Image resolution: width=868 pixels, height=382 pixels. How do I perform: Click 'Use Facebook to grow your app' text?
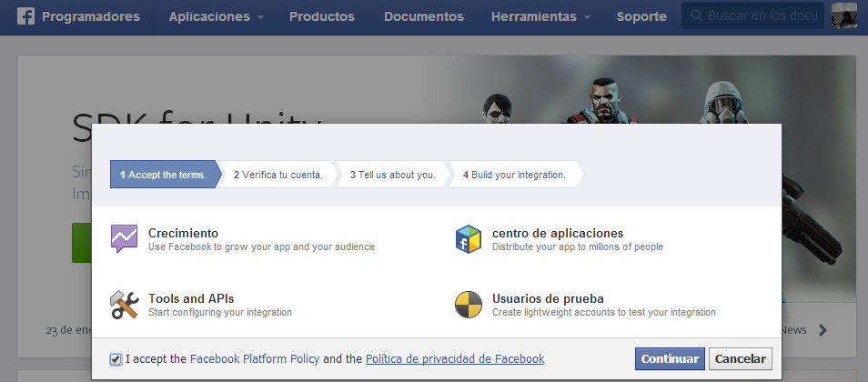[x=261, y=246]
